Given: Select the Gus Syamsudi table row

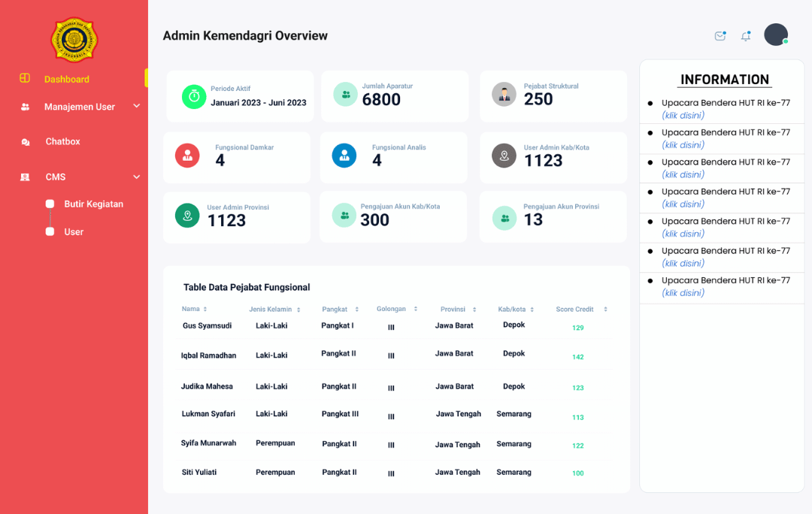Looking at the screenshot, I should pos(207,326).
